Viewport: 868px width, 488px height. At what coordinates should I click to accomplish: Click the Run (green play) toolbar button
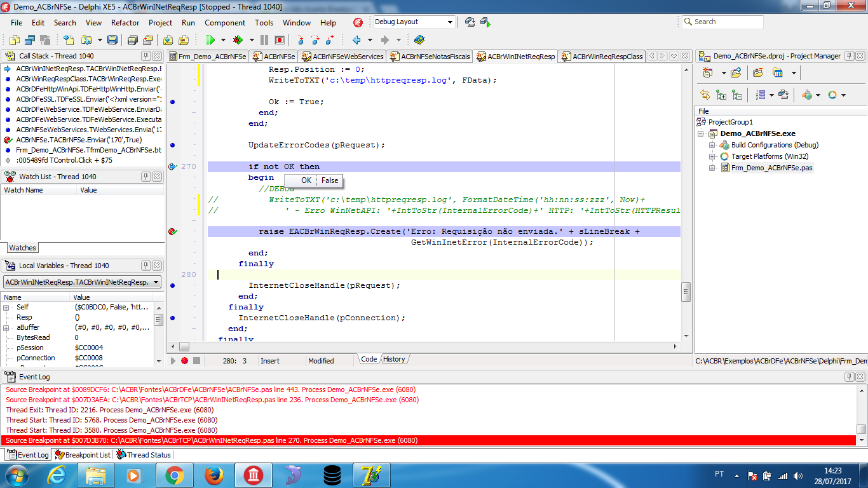210,40
